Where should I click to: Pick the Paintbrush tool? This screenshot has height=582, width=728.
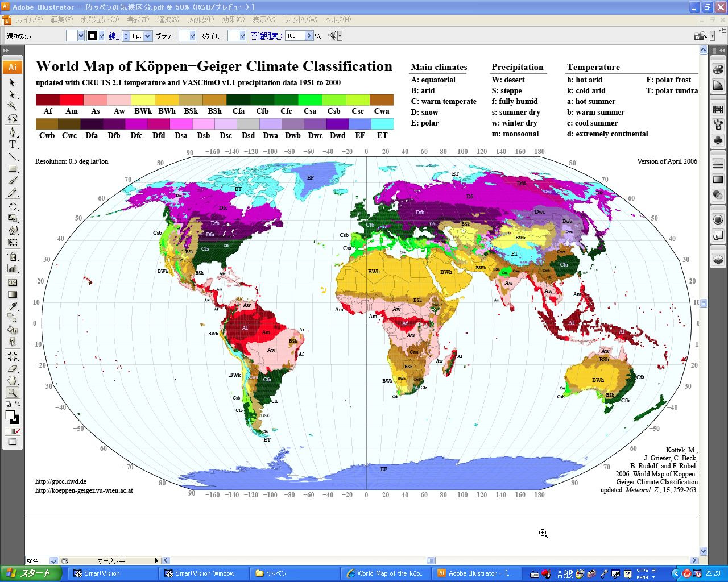(x=13, y=180)
